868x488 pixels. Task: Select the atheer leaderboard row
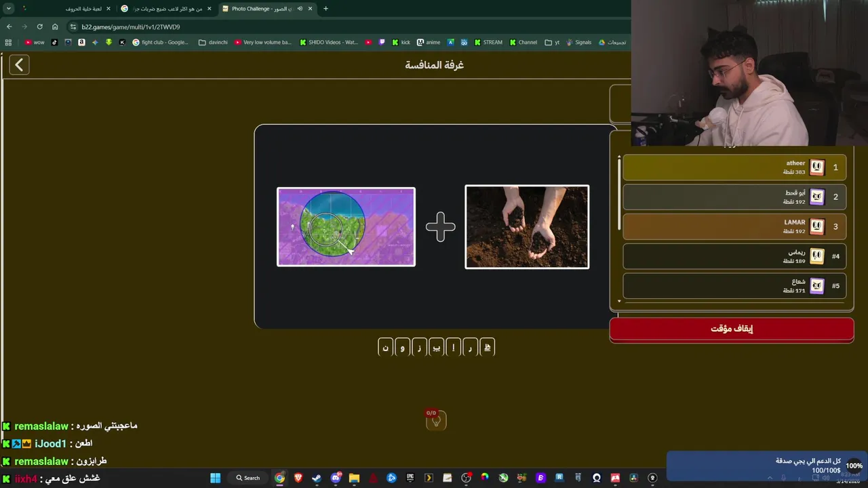click(x=734, y=167)
